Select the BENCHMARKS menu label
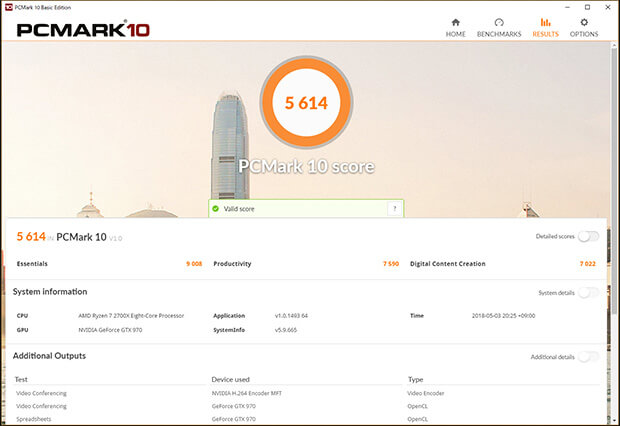620x426 pixels. click(499, 34)
